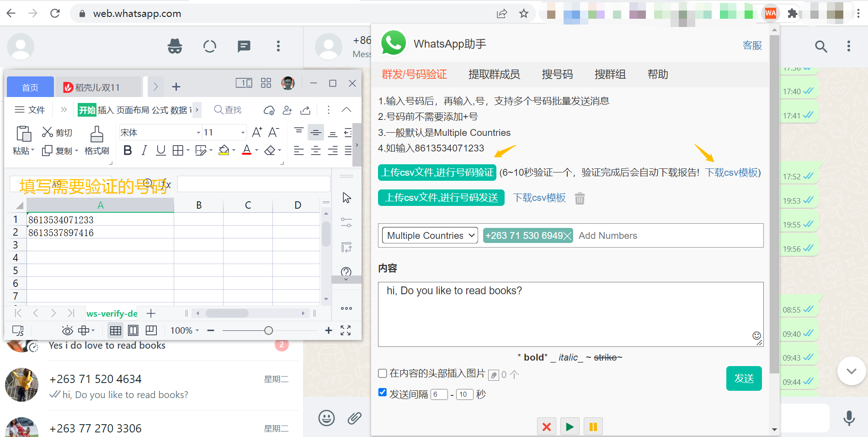This screenshot has width=868, height=437.
Task: Click the WhatsApp status ring icon
Action: (x=210, y=46)
